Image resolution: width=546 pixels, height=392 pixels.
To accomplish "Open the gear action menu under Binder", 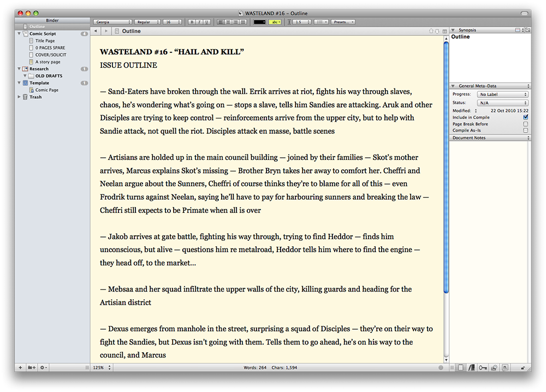I will click(x=44, y=368).
